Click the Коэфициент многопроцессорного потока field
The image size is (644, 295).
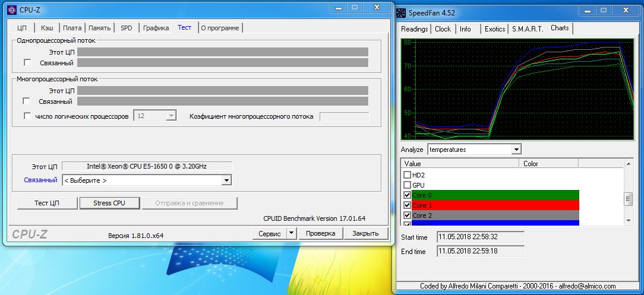344,116
